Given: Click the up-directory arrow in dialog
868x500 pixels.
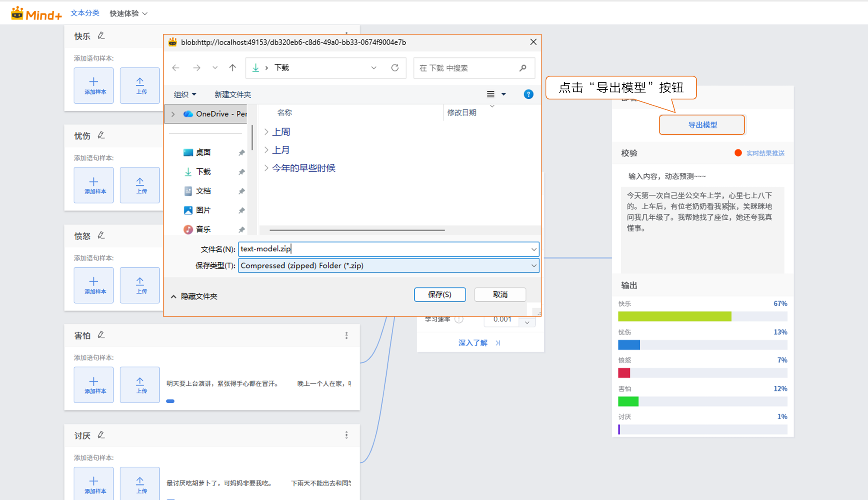Looking at the screenshot, I should [232, 68].
